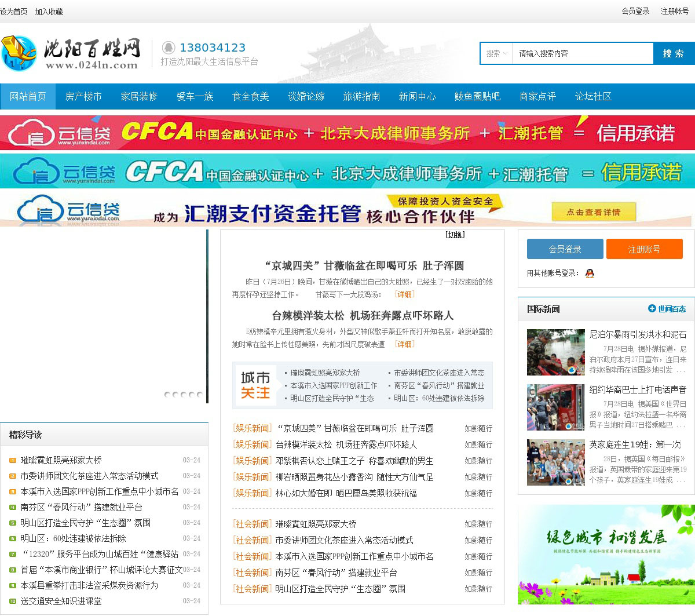This screenshot has width=695, height=616.
Task: Click the search box input field
Action: [582, 53]
